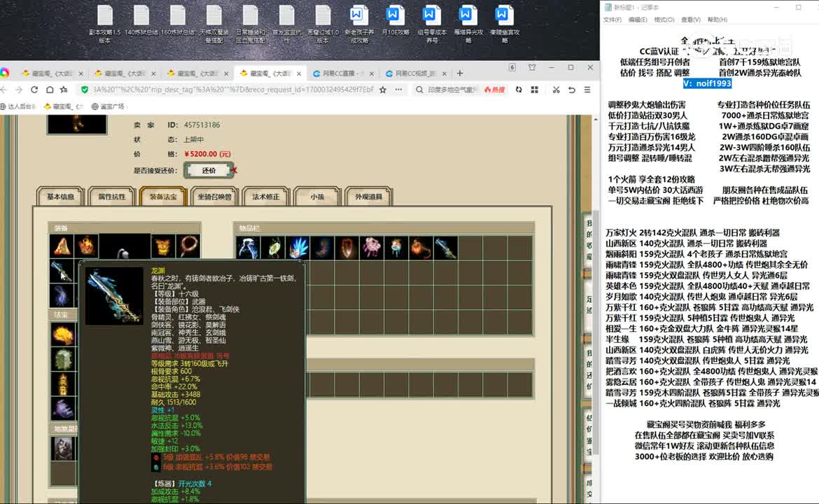
Task: Go to browser home page
Action: pyautogui.click(x=49, y=90)
